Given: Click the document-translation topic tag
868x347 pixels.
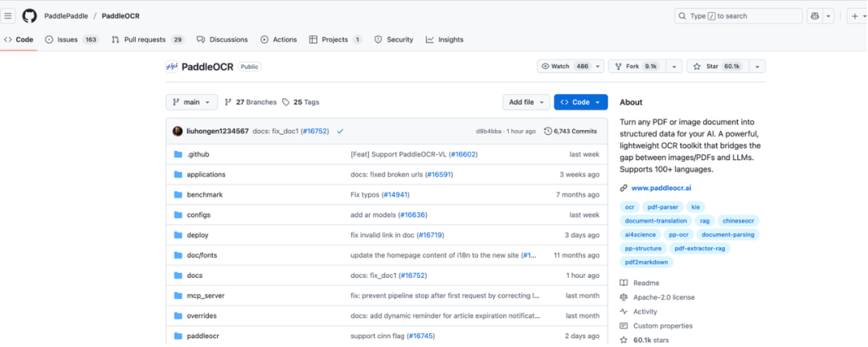Looking at the screenshot, I should [x=656, y=221].
